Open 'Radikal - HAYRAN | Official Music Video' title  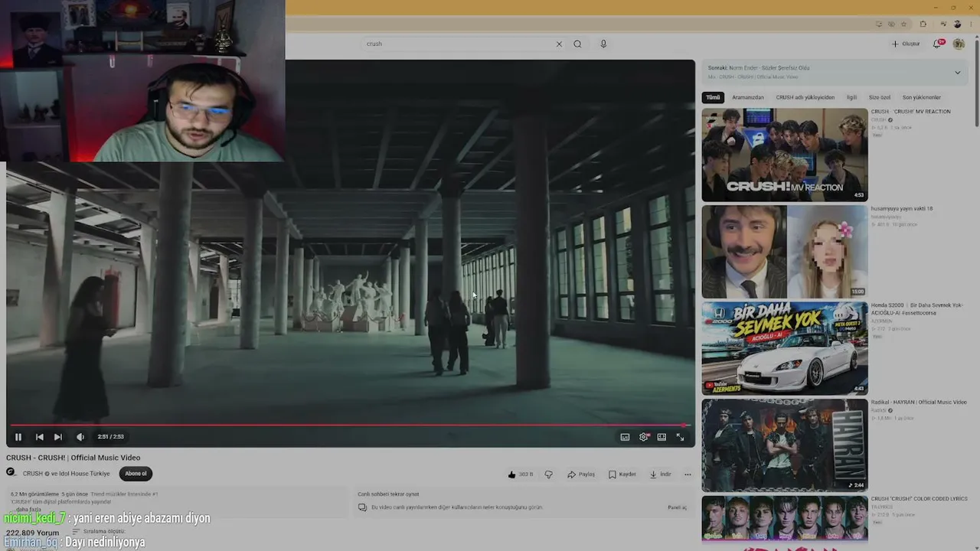tap(919, 403)
